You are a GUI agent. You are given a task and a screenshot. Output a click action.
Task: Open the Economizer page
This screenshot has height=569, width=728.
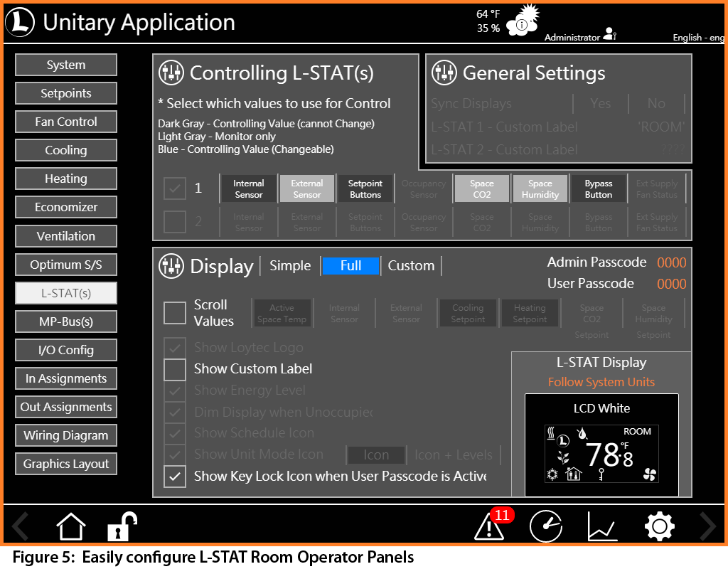pyautogui.click(x=66, y=207)
